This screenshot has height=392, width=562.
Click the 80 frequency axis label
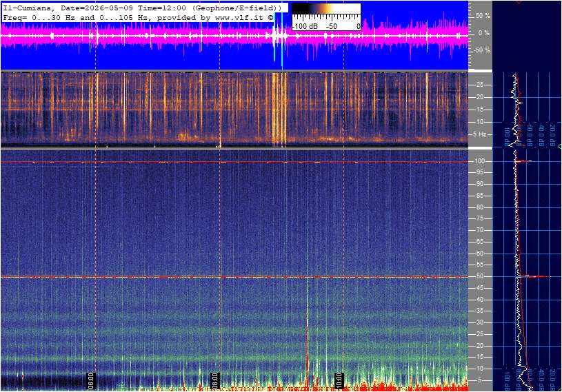[x=479, y=207]
